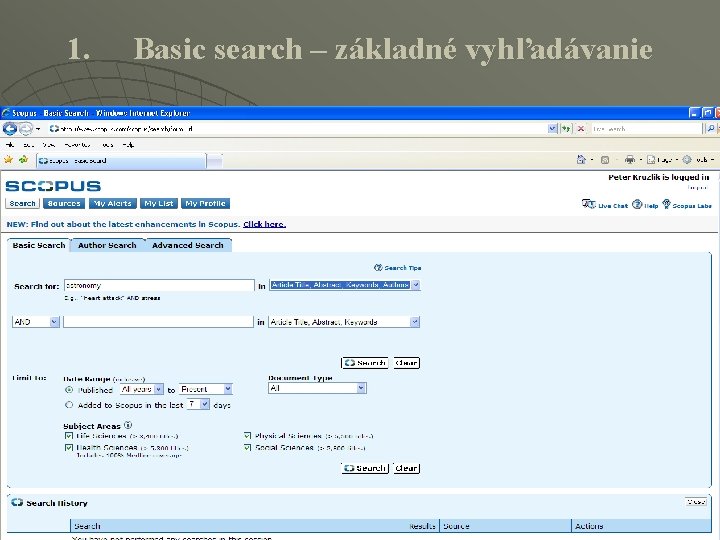Open the Sources navigation tab
The image size is (720, 540).
point(64,203)
